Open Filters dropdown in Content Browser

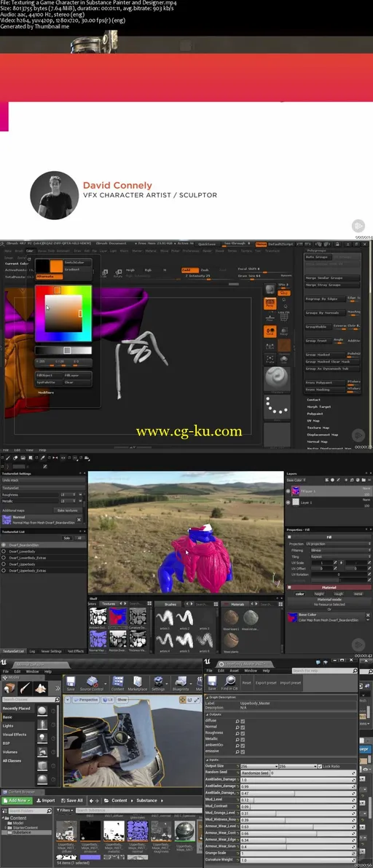[64, 810]
